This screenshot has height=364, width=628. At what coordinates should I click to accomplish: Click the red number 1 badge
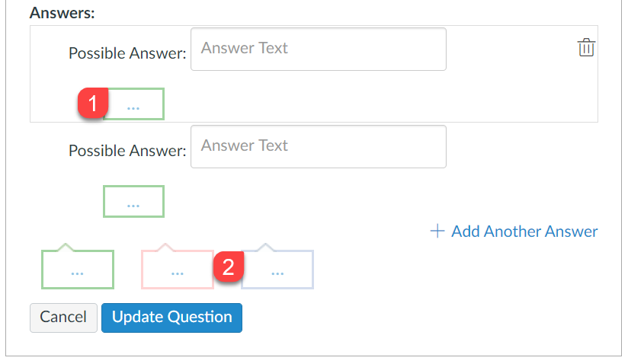92,104
